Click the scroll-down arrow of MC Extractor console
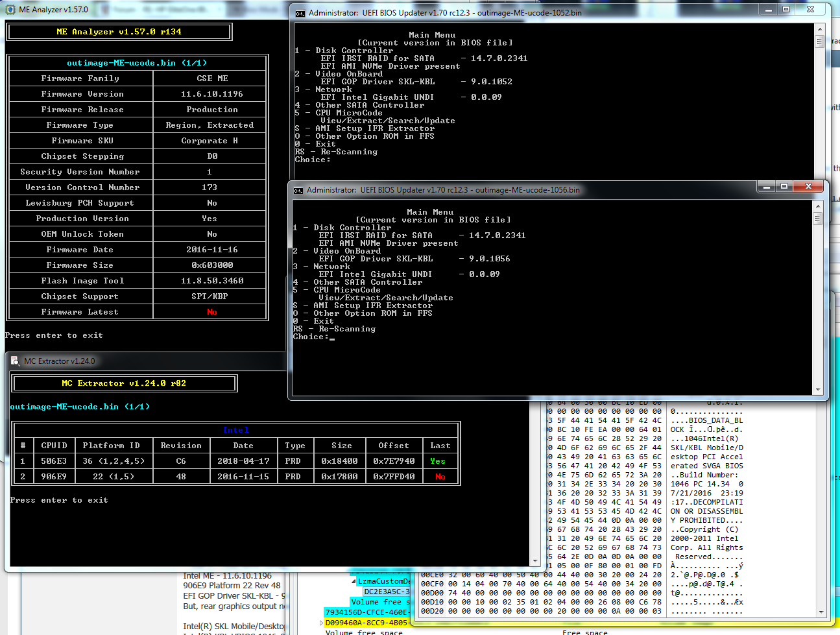Viewport: 840px width, 635px height. 535,561
